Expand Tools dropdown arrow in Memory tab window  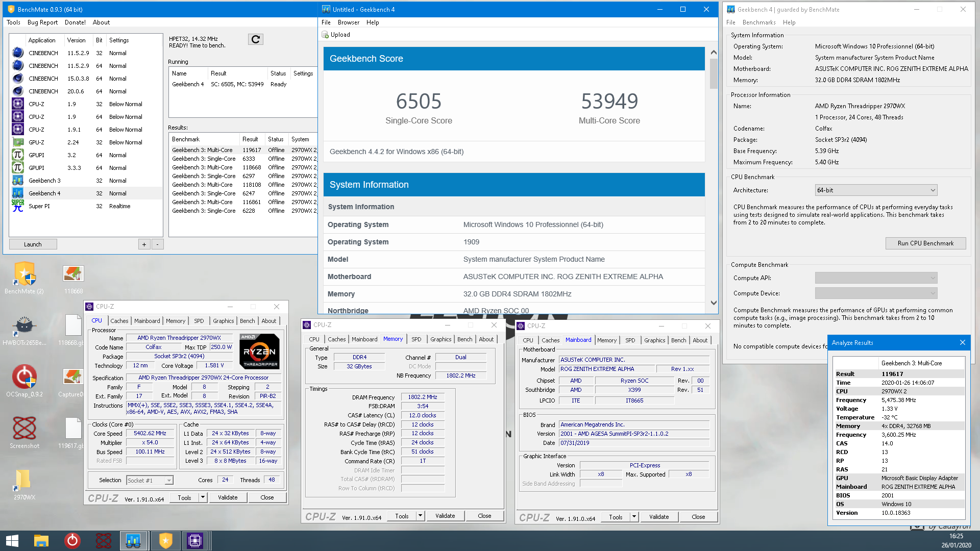(x=420, y=516)
